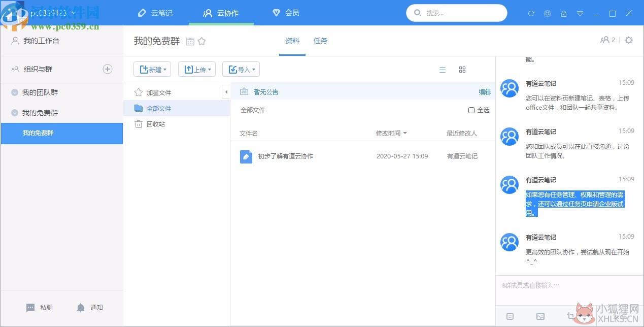Open the downward triangle menu in title bar
Image resolution: width=644 pixels, height=327 pixels.
(580, 14)
